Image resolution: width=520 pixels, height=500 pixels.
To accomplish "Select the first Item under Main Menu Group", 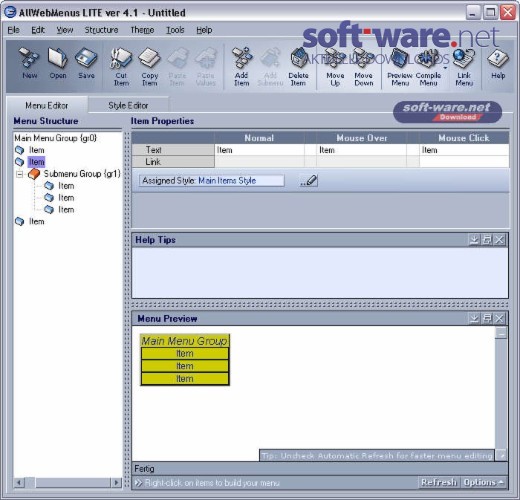I will (36, 150).
